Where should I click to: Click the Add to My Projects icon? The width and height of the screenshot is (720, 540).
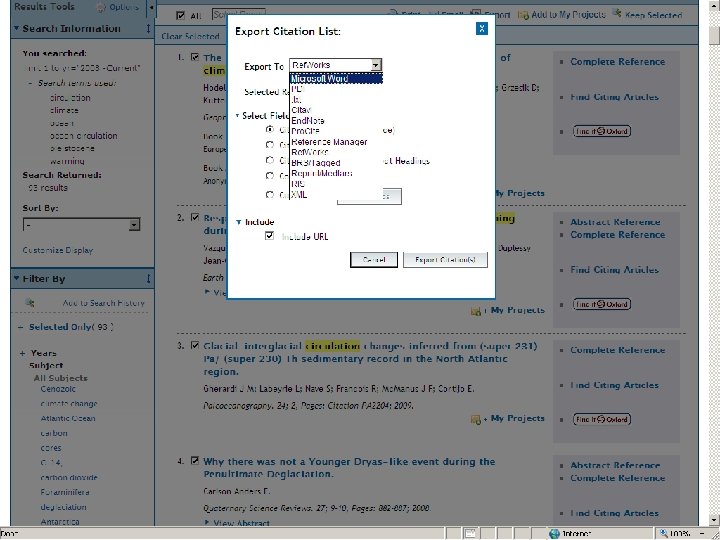click(x=523, y=15)
